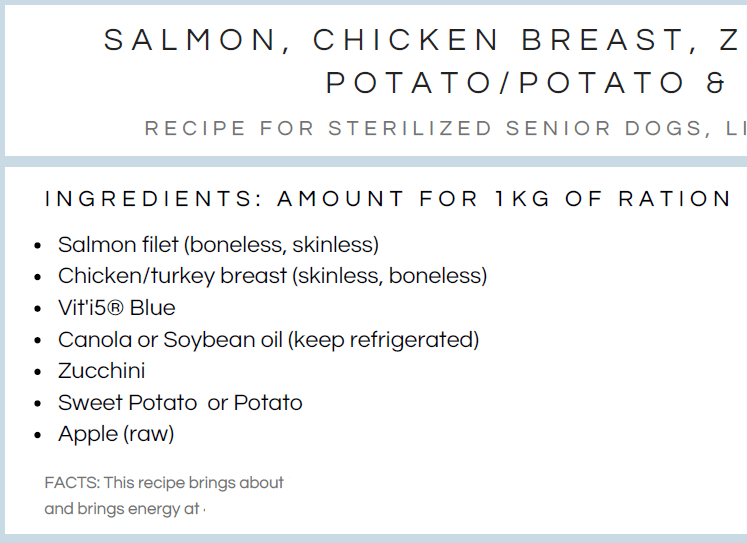
Task: Click the bullet beside Chicken/turkey breast
Action: point(38,277)
